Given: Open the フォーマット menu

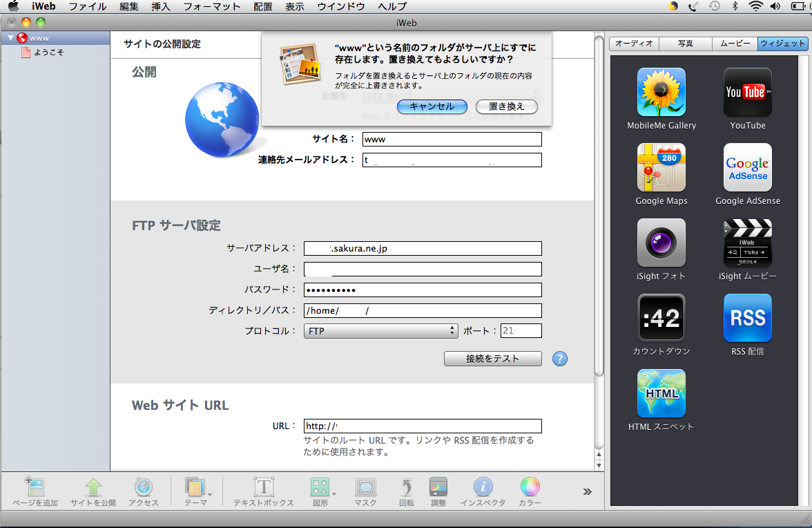Looking at the screenshot, I should click(x=211, y=6).
